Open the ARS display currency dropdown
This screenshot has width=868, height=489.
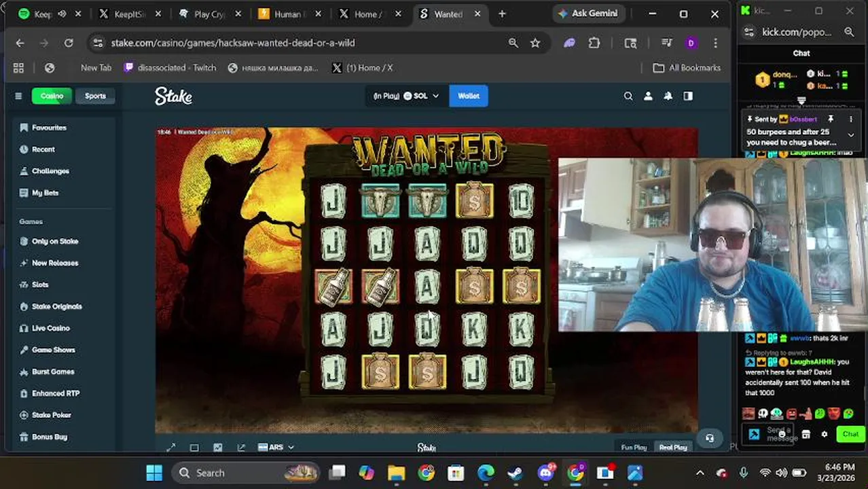click(x=276, y=447)
